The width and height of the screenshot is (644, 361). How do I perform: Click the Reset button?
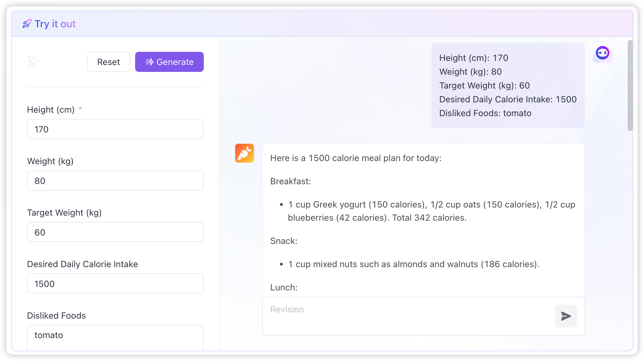click(108, 62)
